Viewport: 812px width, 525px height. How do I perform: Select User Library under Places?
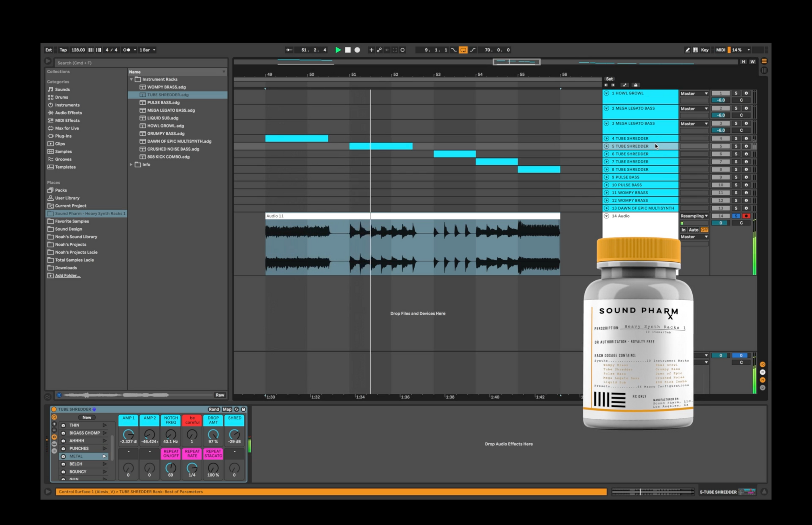(x=67, y=198)
